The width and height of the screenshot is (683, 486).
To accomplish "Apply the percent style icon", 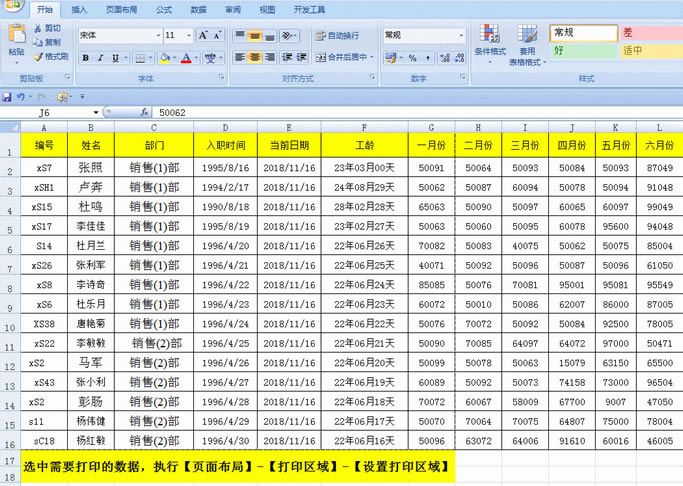I will click(413, 57).
